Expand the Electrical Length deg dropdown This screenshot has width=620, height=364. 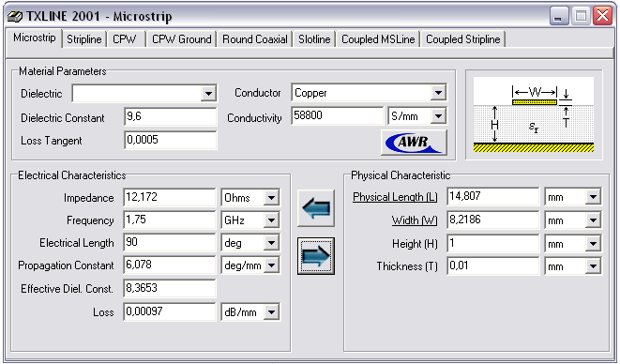click(272, 243)
